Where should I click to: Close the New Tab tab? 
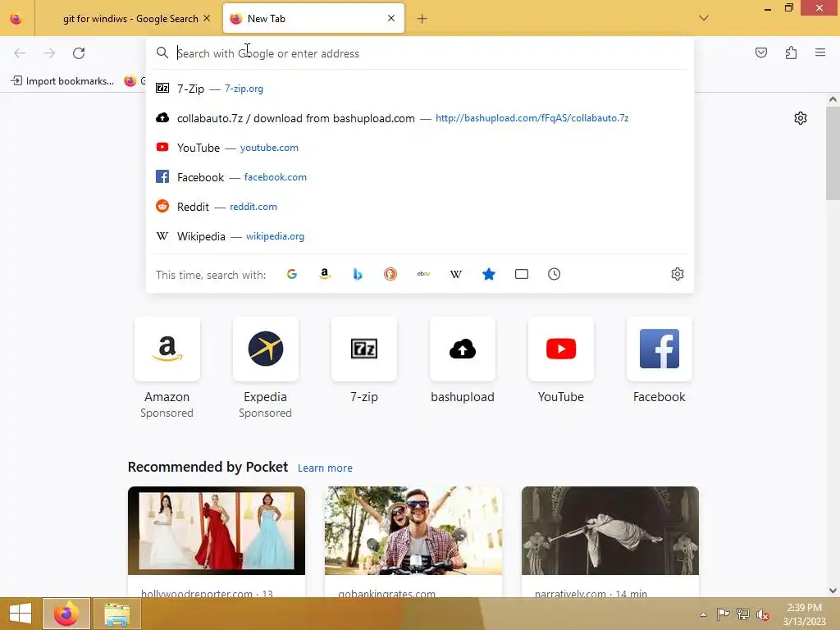pyautogui.click(x=391, y=18)
